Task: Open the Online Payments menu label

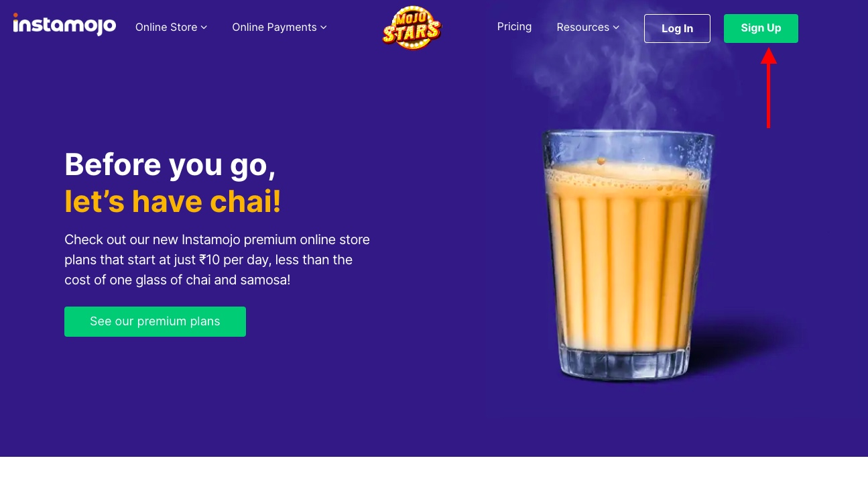Action: [x=274, y=28]
